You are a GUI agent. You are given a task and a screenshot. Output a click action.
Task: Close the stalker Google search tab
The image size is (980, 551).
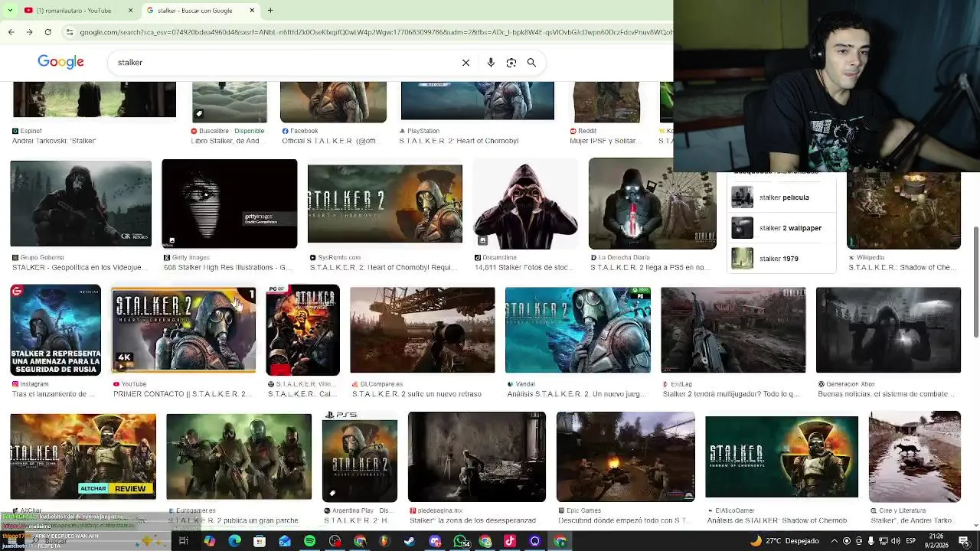click(x=252, y=11)
